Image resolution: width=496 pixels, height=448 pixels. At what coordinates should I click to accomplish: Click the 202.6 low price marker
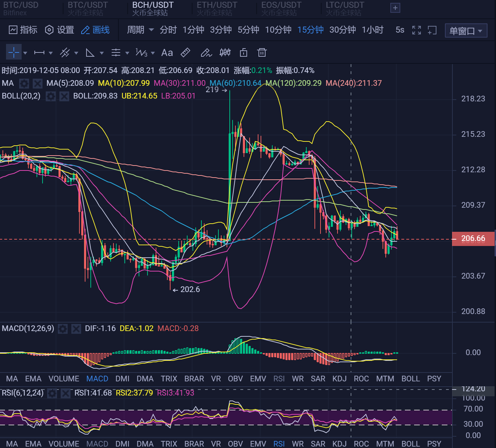[186, 290]
